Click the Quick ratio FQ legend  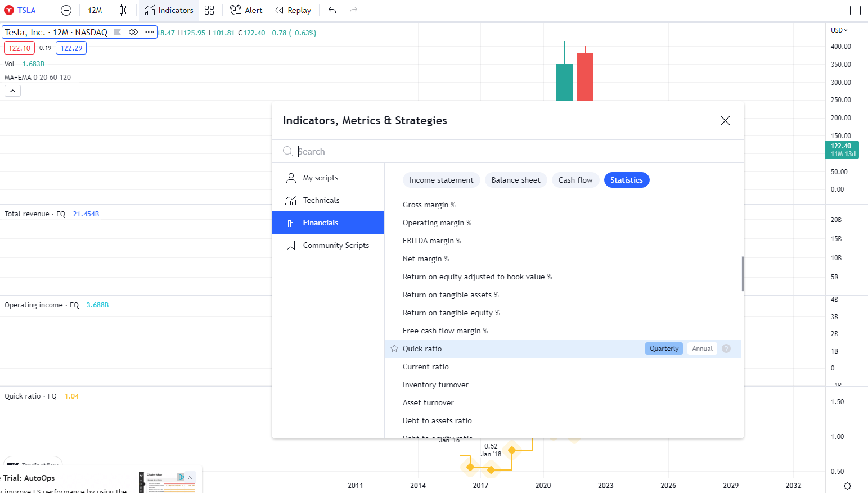(x=42, y=396)
